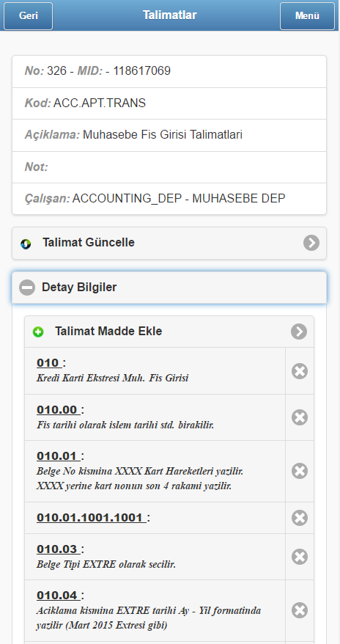Open Talimat Güncelle row
The width and height of the screenshot is (340, 644).
click(x=169, y=243)
